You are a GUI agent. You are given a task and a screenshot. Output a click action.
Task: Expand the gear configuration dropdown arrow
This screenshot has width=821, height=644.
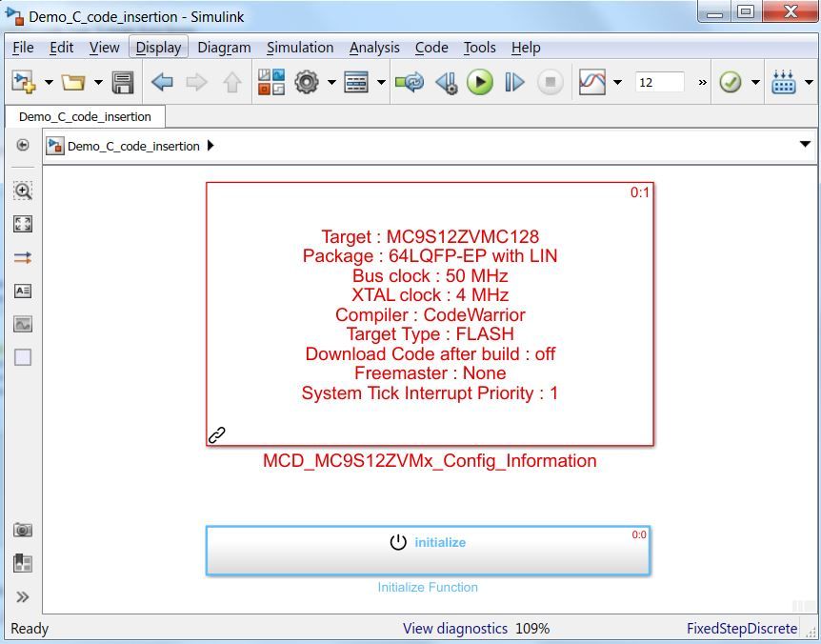click(x=331, y=82)
